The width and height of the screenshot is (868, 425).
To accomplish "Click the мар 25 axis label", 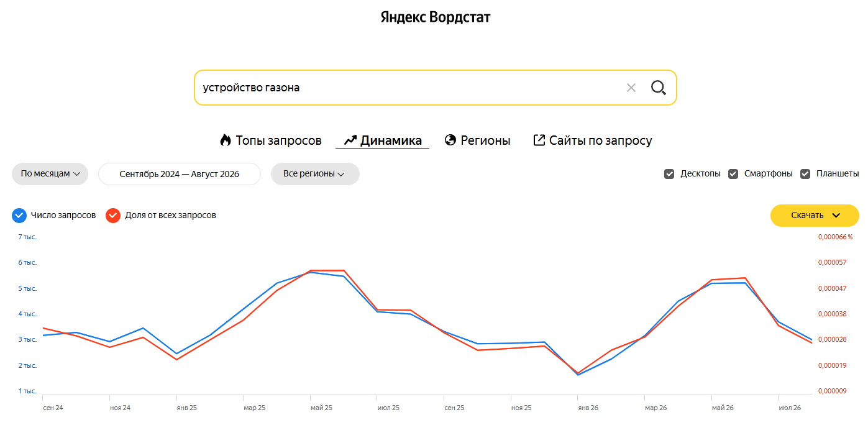I will click(254, 408).
